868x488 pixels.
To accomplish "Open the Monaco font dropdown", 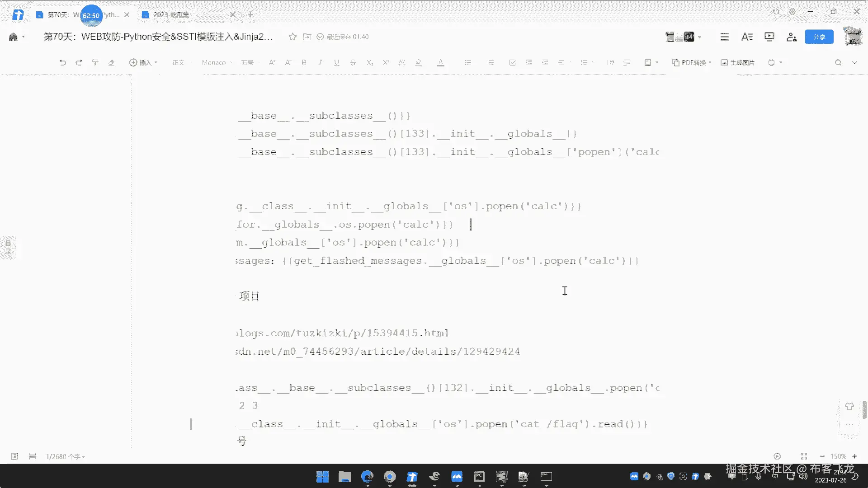I will (217, 63).
